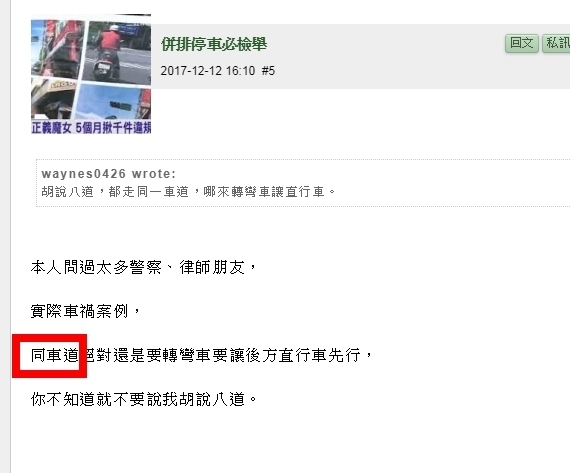The image size is (570, 473).
Task: Click the avatar caption 正義魔女 5個月掀千件違規
Action: 91,128
